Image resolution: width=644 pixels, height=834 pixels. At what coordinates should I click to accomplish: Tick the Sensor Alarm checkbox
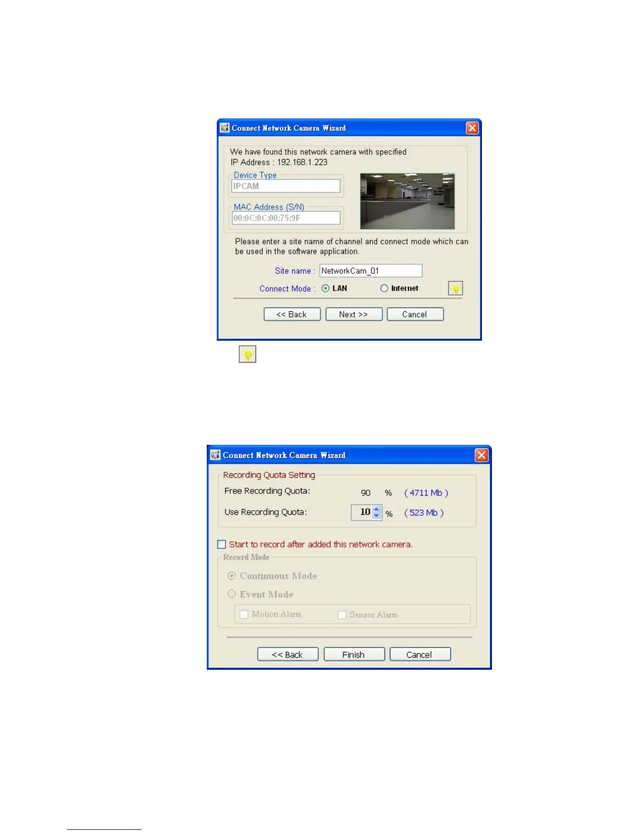pyautogui.click(x=342, y=615)
